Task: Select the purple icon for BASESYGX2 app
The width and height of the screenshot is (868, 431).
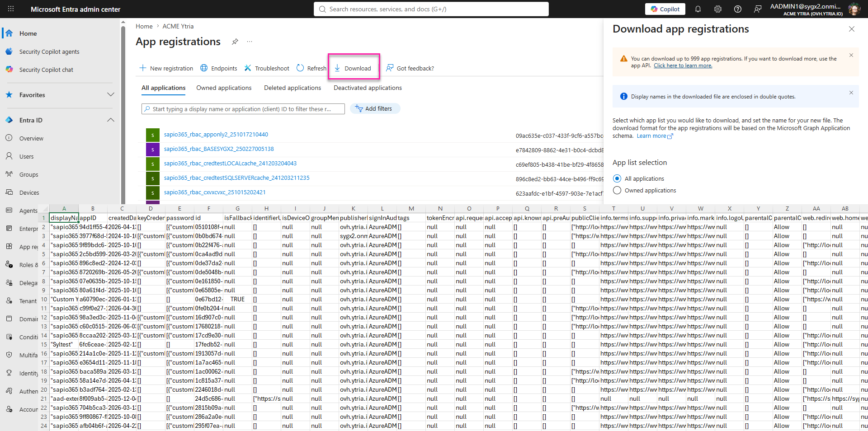Action: click(153, 149)
